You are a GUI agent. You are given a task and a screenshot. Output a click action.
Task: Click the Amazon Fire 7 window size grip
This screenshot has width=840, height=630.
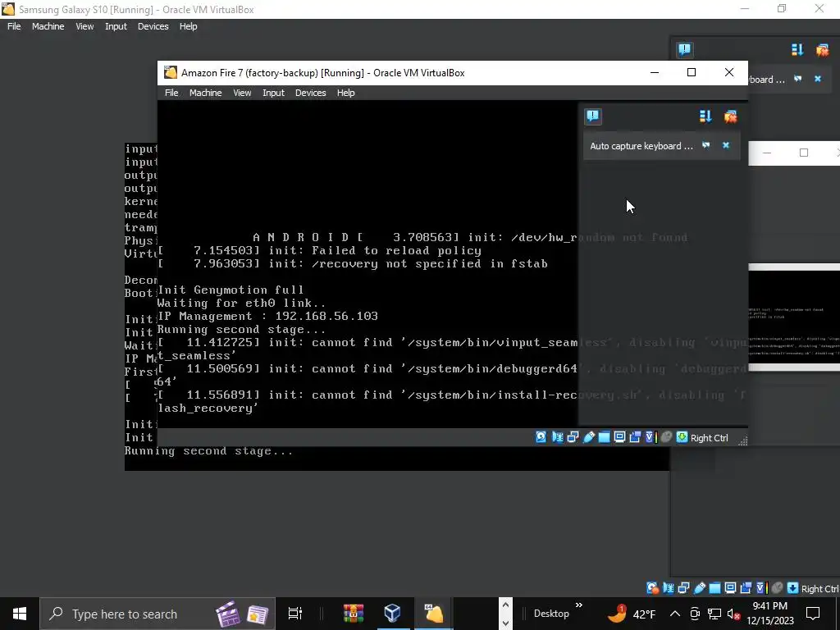click(743, 441)
